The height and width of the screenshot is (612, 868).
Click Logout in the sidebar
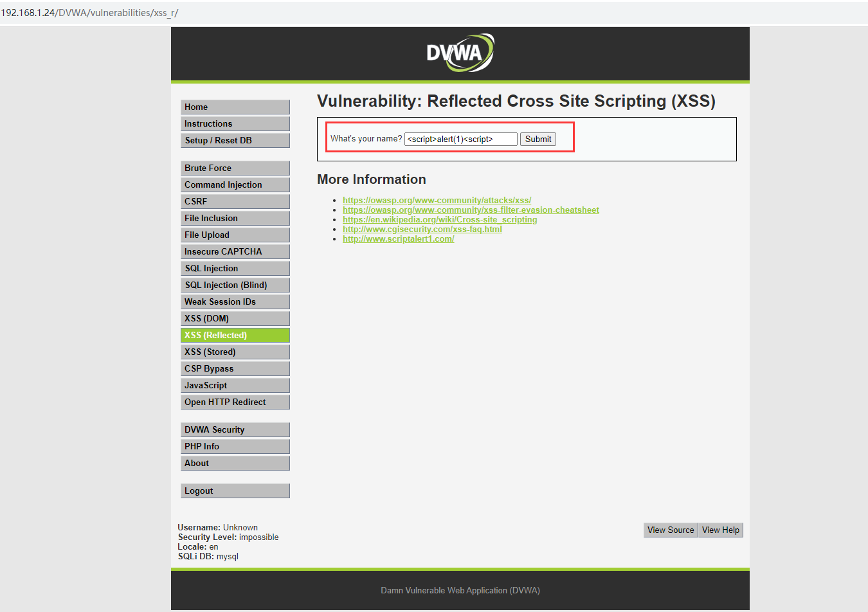[235, 491]
